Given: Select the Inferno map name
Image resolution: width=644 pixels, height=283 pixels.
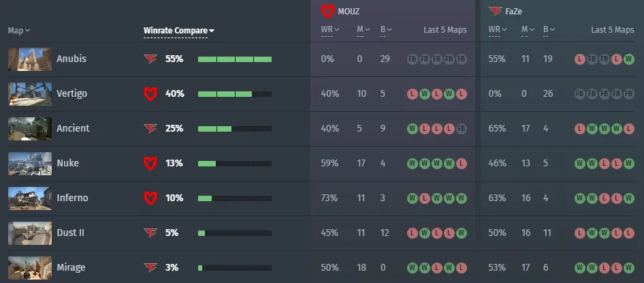Looking at the screenshot, I should (72, 198).
